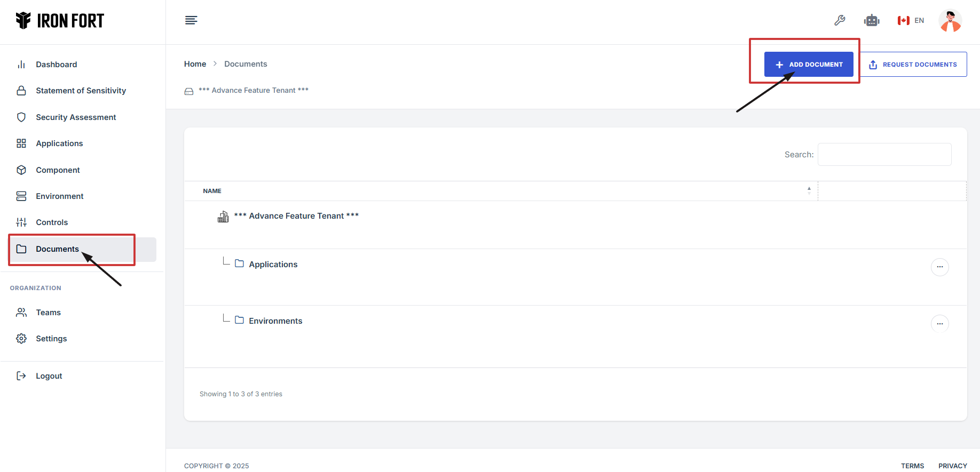This screenshot has width=980, height=472.
Task: Click the Search input field
Action: click(884, 155)
